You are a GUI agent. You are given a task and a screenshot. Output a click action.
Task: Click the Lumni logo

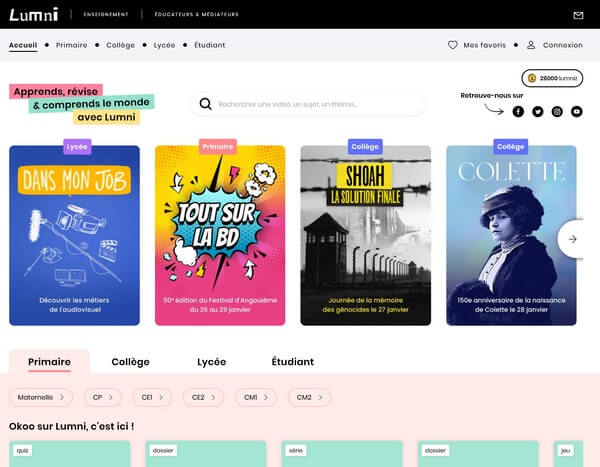pyautogui.click(x=34, y=15)
